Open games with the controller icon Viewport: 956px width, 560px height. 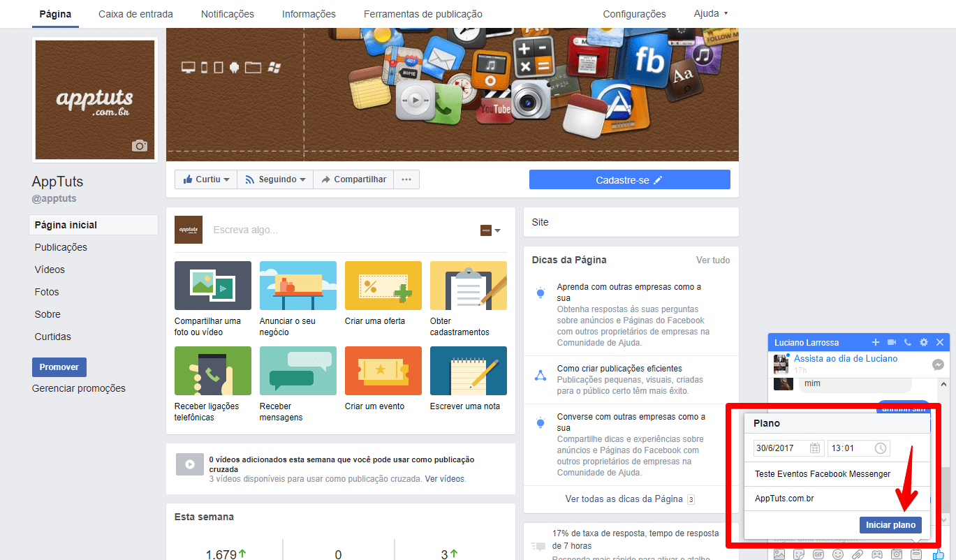pos(877,554)
